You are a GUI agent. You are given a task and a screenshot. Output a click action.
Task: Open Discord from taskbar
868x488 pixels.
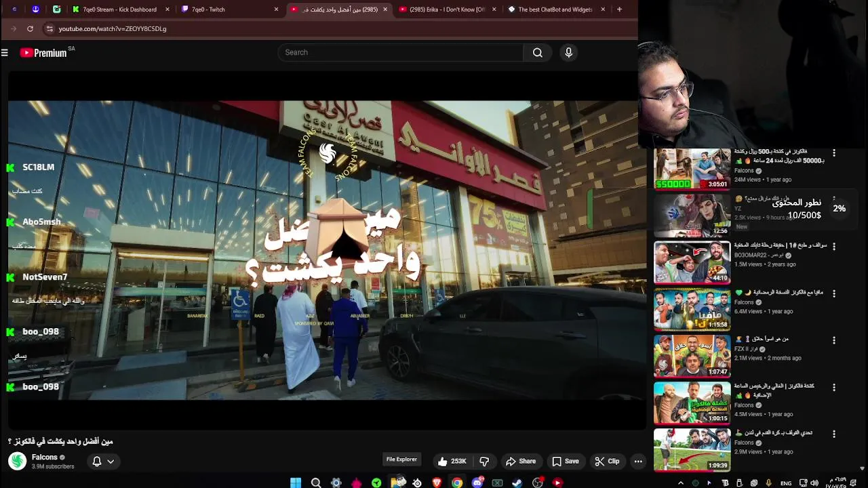pyautogui.click(x=477, y=483)
